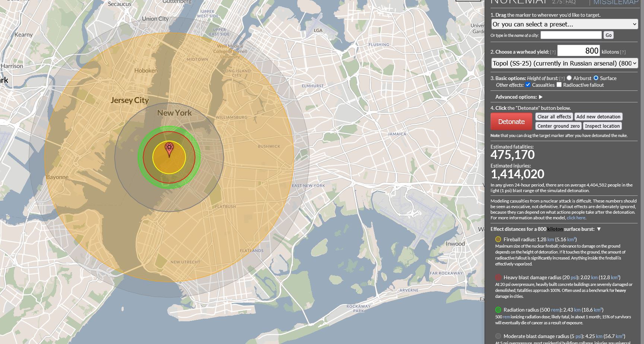Click 'km²' after 56.7 in Moderate blast line

click(x=620, y=336)
